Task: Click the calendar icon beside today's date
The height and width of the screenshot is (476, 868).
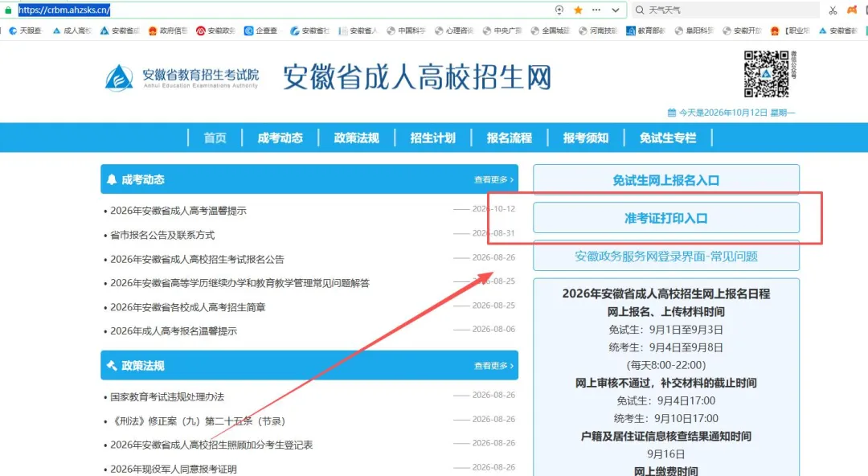Action: (x=671, y=113)
